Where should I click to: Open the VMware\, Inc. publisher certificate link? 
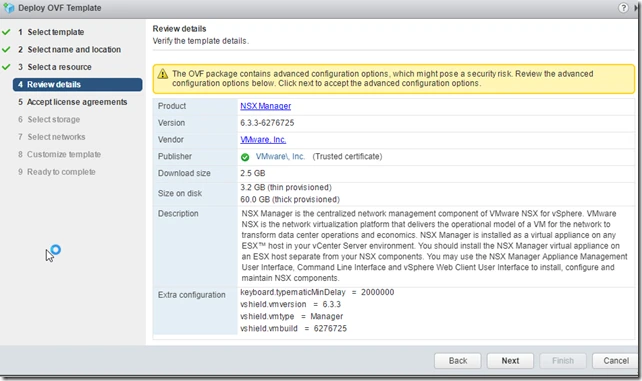tap(280, 156)
